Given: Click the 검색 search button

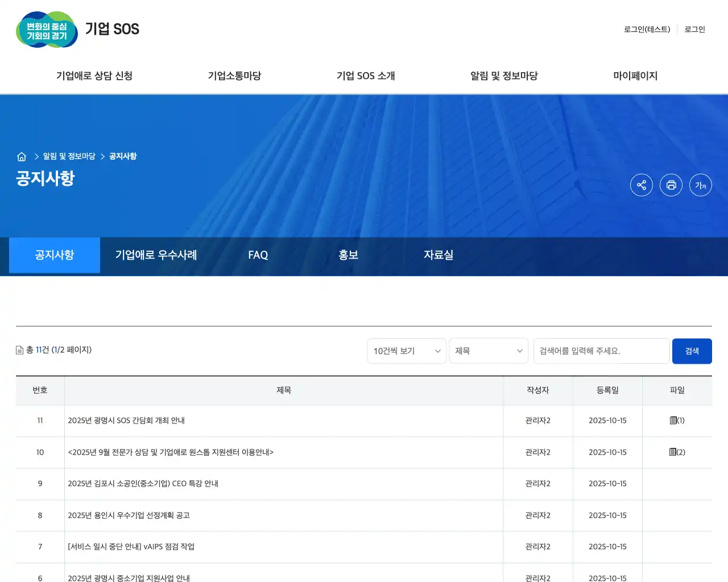Looking at the screenshot, I should pos(692,351).
